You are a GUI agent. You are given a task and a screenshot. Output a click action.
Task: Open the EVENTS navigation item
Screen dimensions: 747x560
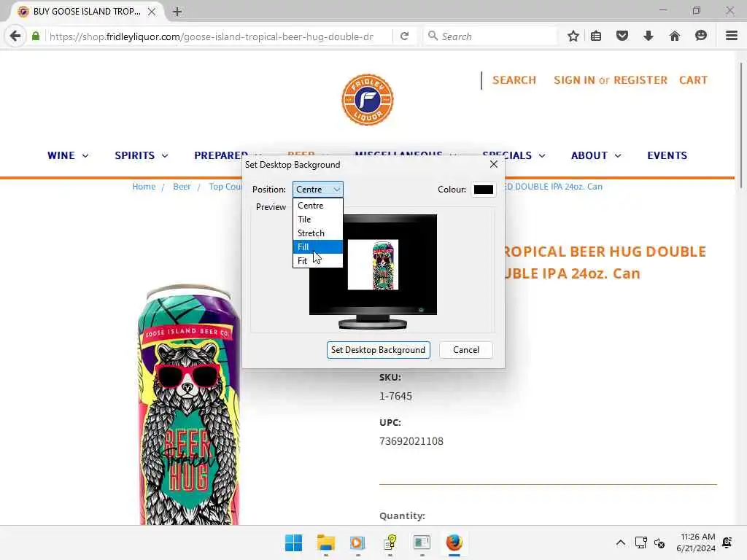click(x=667, y=155)
